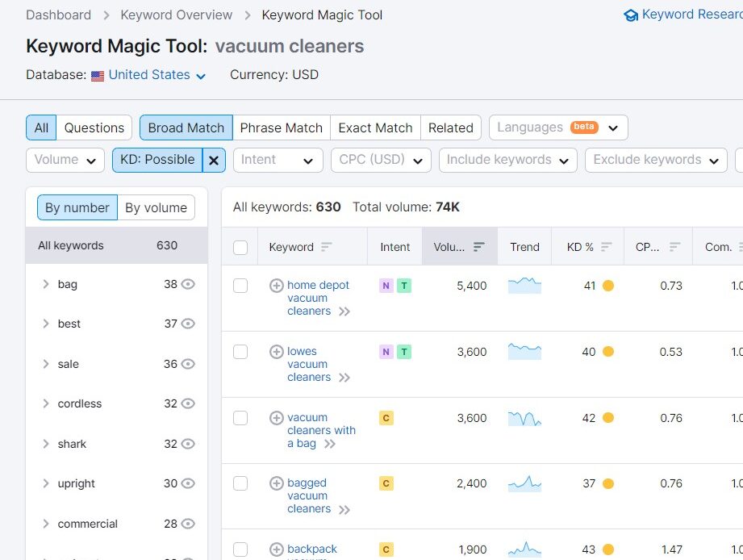The image size is (743, 560).
Task: Switch to the Related tab
Action: tap(451, 127)
